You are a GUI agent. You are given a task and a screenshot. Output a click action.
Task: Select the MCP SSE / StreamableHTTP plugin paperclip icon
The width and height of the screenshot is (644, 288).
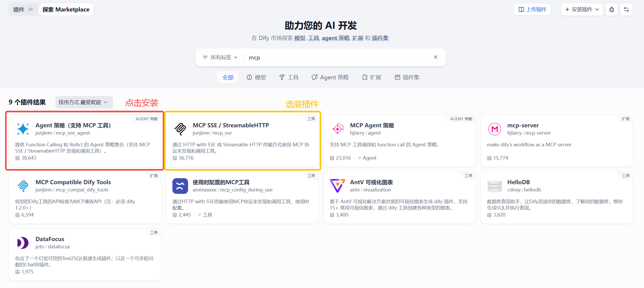coord(180,129)
